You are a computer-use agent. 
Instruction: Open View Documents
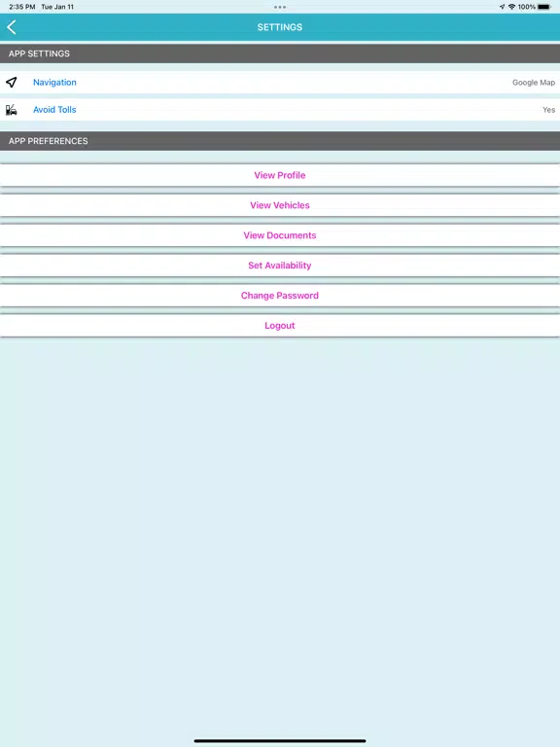pyautogui.click(x=280, y=235)
